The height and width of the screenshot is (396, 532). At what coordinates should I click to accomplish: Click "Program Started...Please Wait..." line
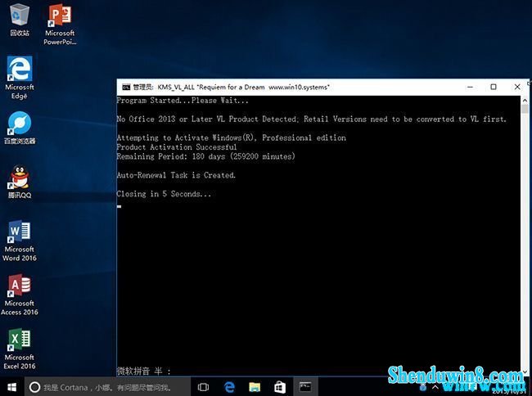coord(183,101)
